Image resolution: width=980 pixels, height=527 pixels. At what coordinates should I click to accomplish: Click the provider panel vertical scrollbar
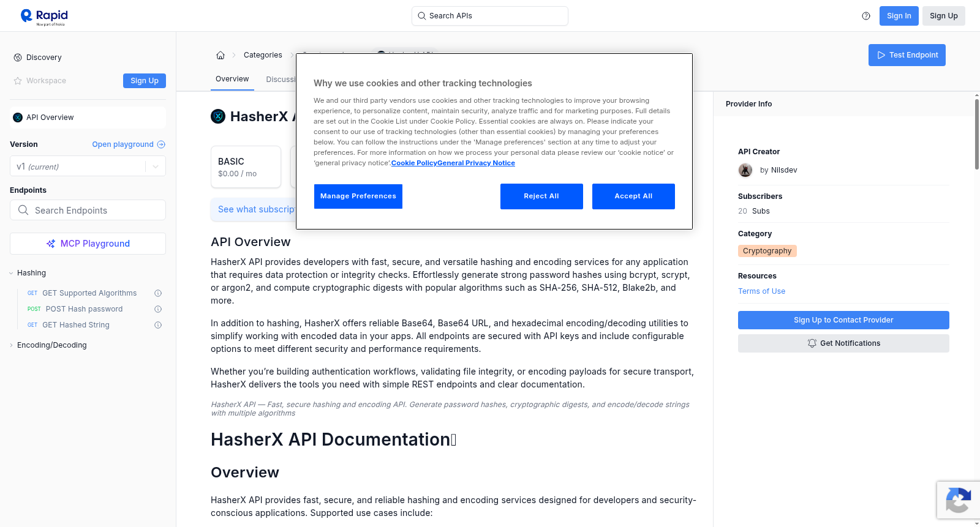pos(976,135)
